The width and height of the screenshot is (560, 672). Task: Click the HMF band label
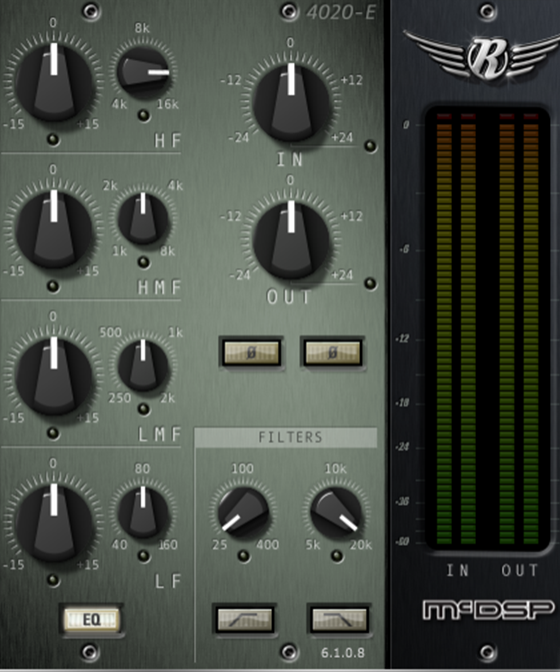pos(159,287)
